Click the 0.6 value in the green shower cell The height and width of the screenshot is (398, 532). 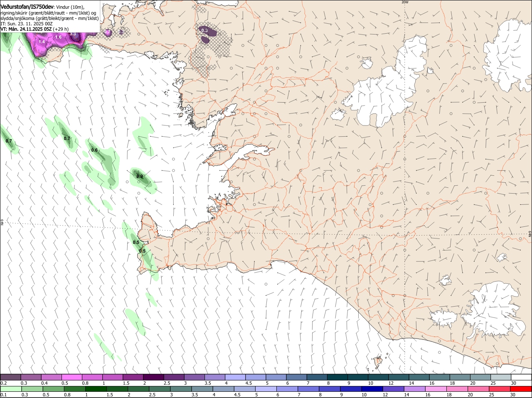[x=94, y=150]
